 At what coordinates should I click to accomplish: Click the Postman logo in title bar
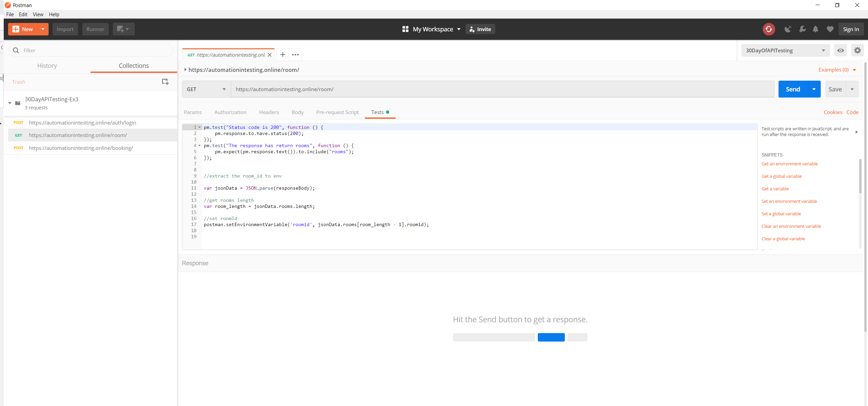(x=7, y=5)
